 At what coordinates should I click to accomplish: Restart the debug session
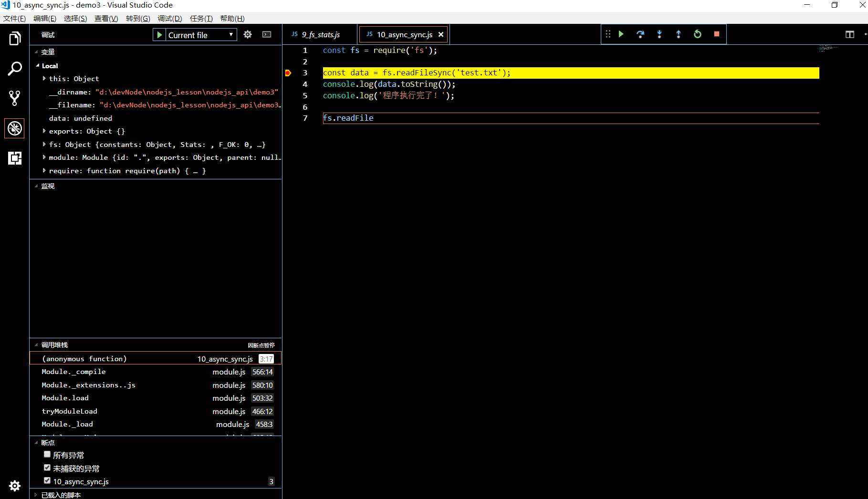coord(698,34)
